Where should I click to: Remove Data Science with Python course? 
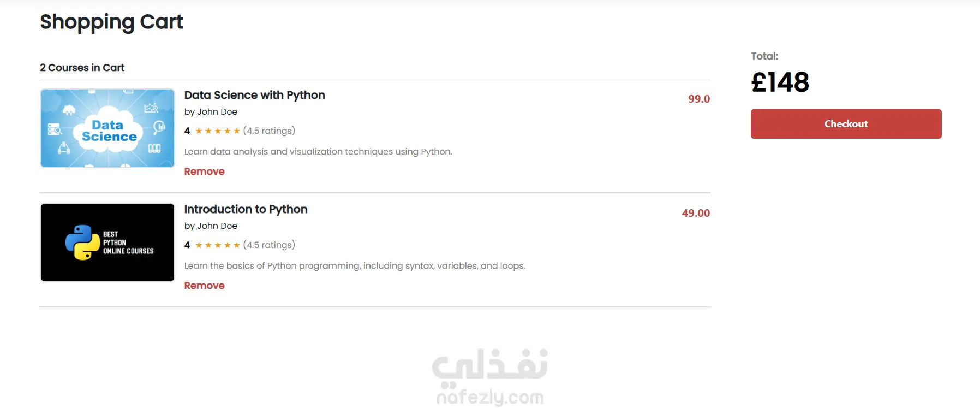(204, 172)
